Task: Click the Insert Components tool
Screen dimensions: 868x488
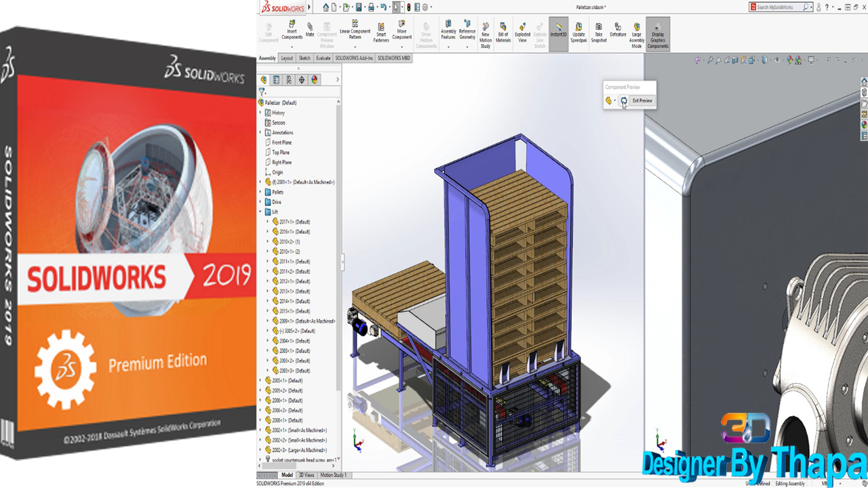Action: click(x=292, y=31)
